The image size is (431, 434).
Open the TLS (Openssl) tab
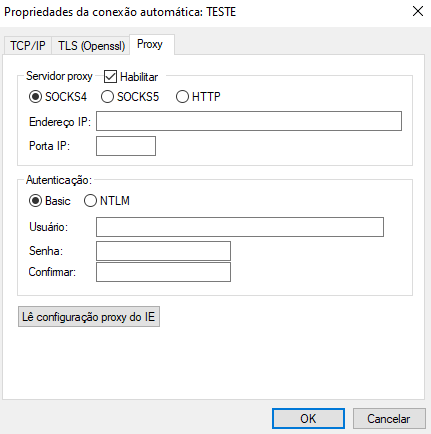tap(91, 45)
